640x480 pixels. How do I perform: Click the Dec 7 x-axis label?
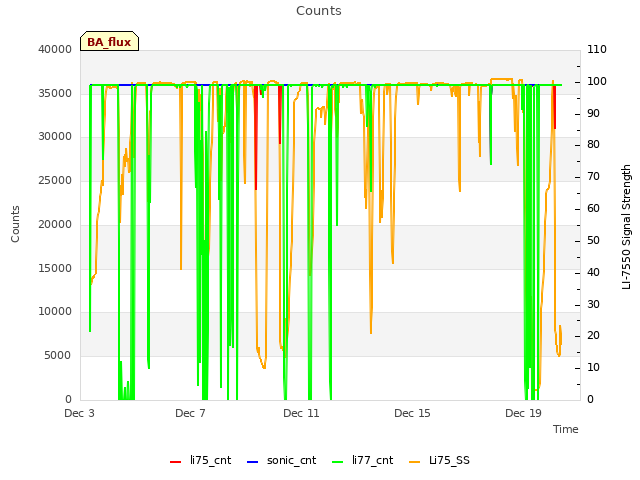[x=190, y=413]
